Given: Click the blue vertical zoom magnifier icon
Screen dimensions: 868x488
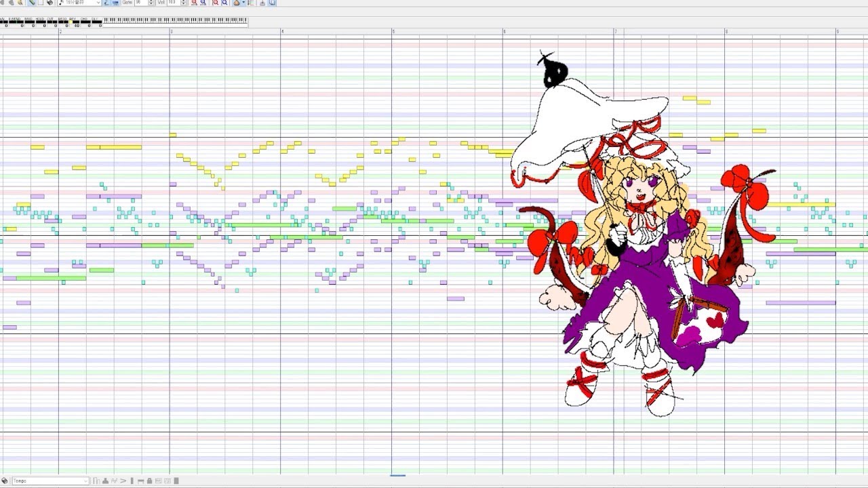Looking at the screenshot, I should [x=224, y=3].
